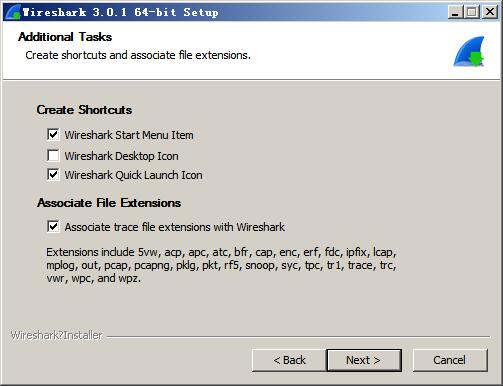Close the Setup window with X
Image resolution: width=503 pixels, height=386 pixels.
pos(490,12)
